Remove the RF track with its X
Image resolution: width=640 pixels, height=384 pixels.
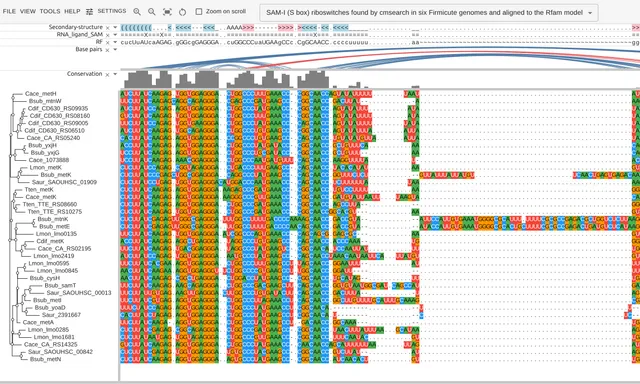(x=107, y=42)
